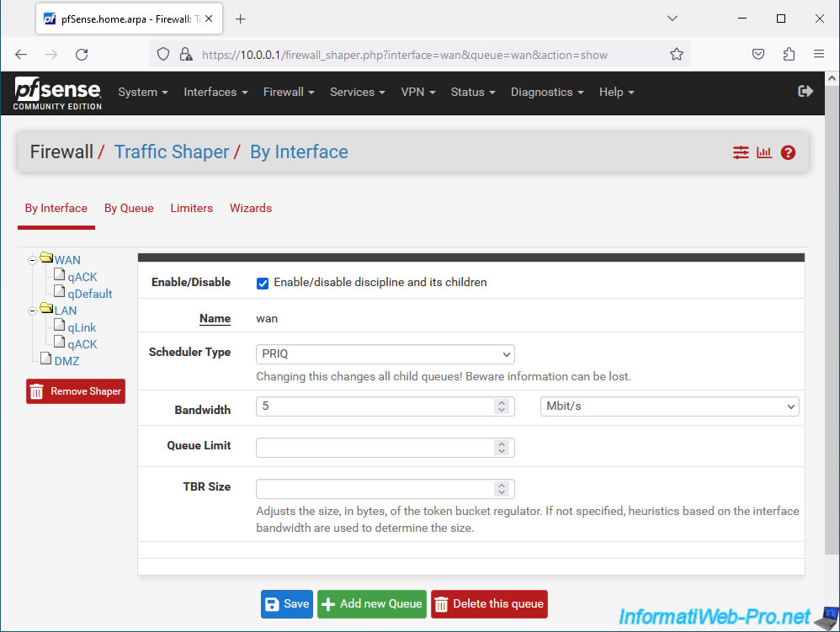Open the Pocket save icon
The height and width of the screenshot is (632, 840).
point(758,54)
